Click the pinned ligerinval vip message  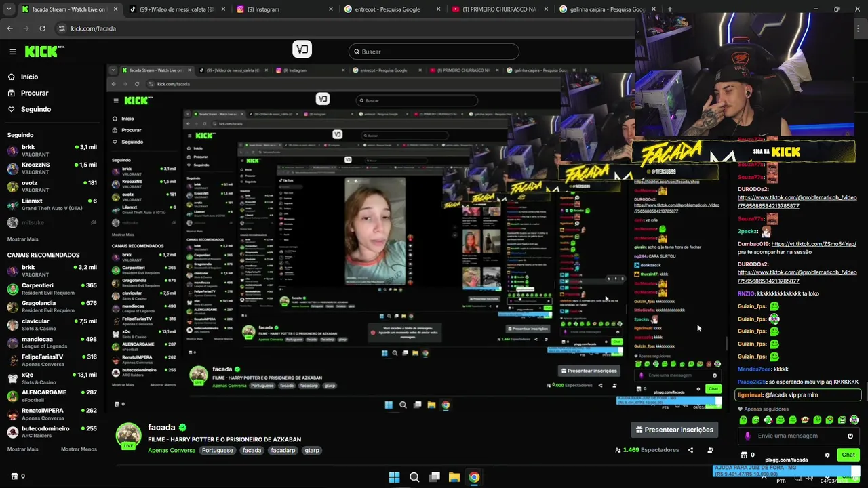point(799,394)
